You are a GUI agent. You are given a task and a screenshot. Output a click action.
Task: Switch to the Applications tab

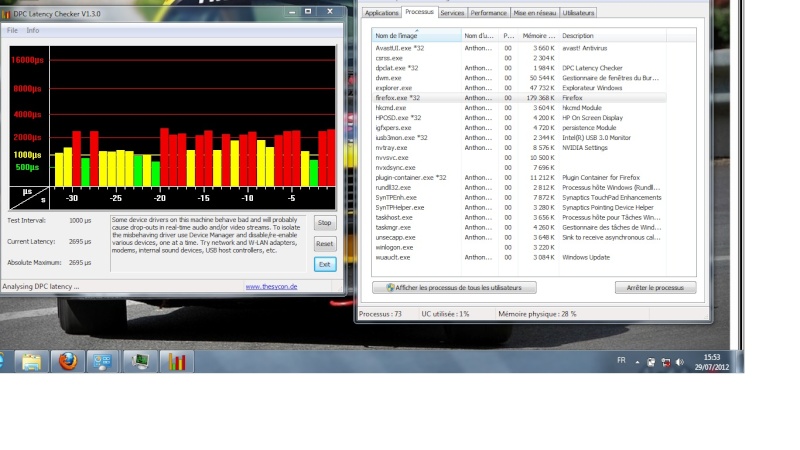(382, 13)
